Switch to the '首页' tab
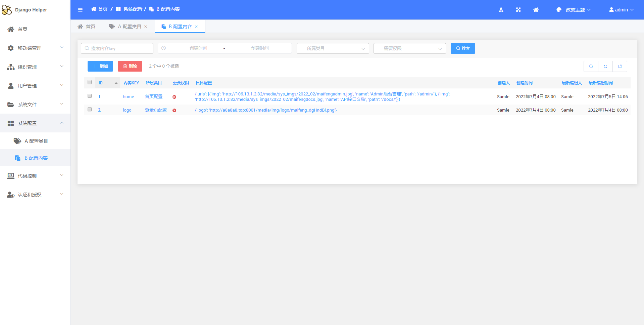The width and height of the screenshot is (644, 325). (x=87, y=27)
